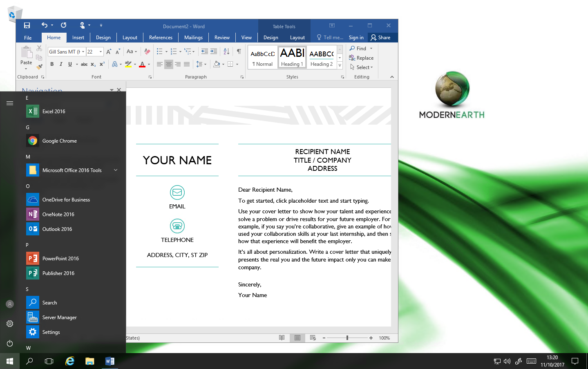Toggle Underline formatting

pyautogui.click(x=70, y=64)
